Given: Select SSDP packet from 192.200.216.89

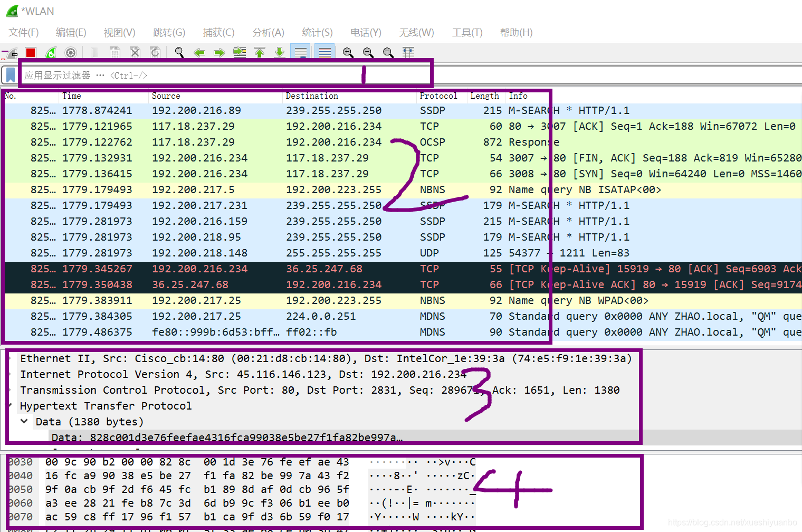Looking at the screenshot, I should pyautogui.click(x=401, y=110).
